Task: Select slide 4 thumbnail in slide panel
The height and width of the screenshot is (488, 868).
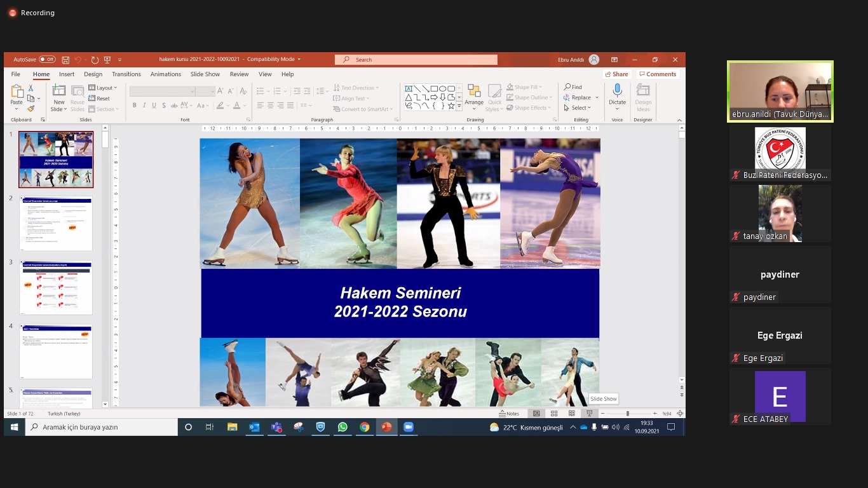Action: point(56,351)
